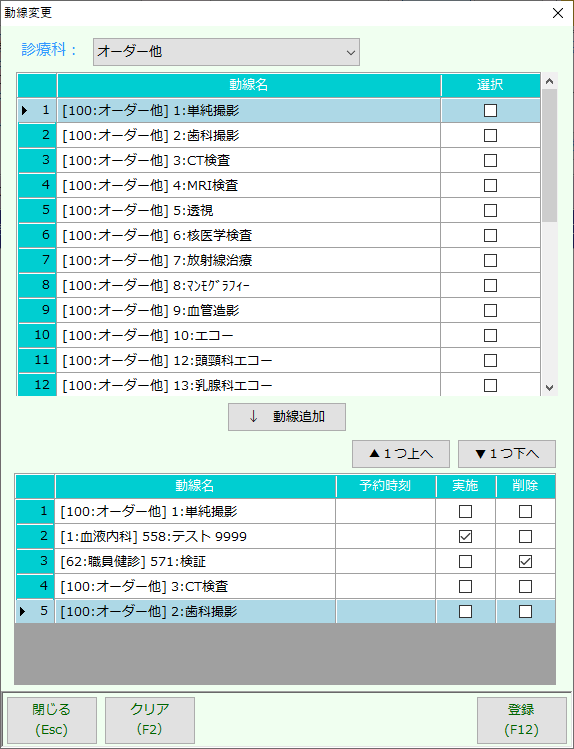Click the 予約時刻 cell for 1:単純撮影
The width and height of the screenshot is (574, 749).
pos(385,512)
